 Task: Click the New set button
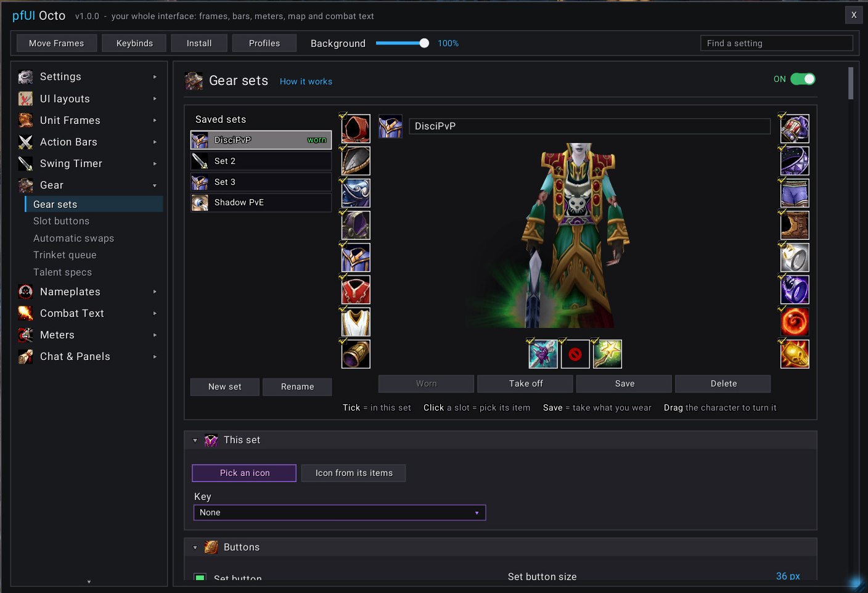[x=224, y=387]
